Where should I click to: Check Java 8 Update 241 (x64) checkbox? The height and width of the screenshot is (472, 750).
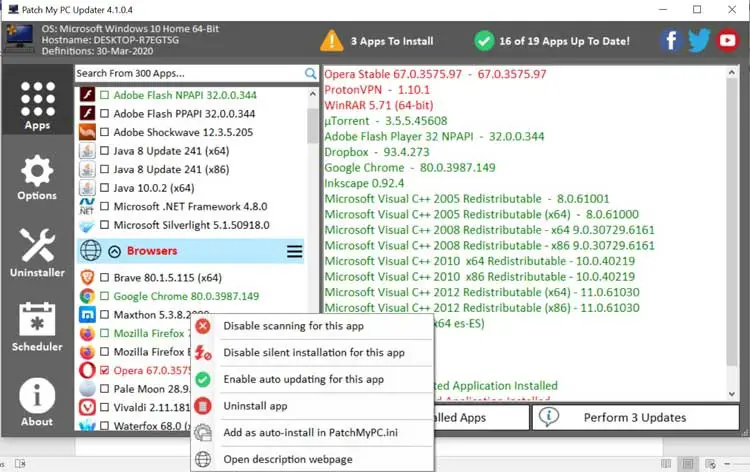[104, 151]
